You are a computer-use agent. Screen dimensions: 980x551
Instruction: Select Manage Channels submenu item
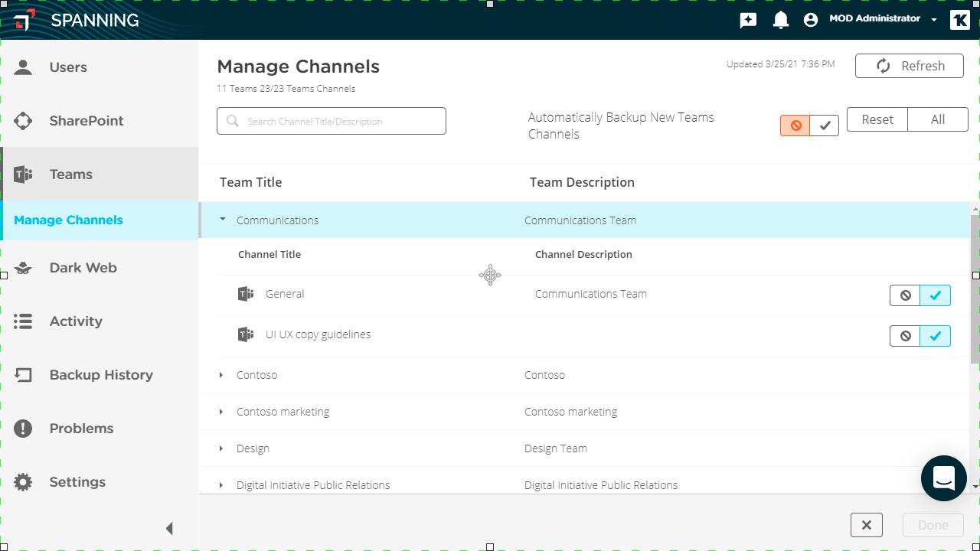99,220
